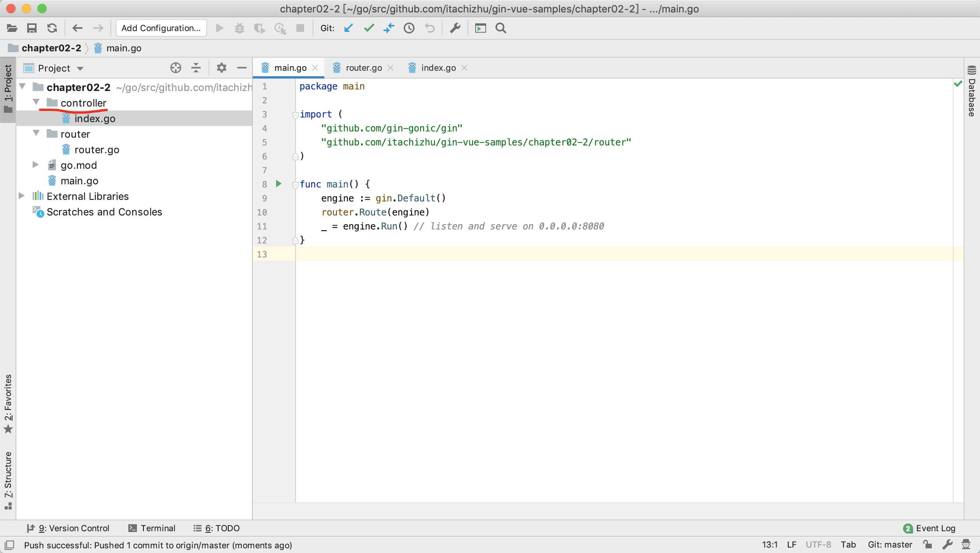This screenshot has width=980, height=553.
Task: Fold the main function at line 8
Action: click(x=296, y=185)
